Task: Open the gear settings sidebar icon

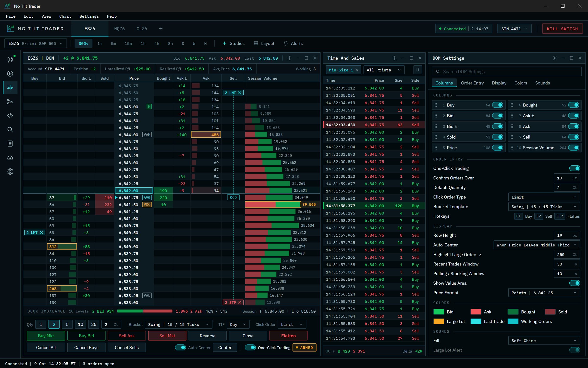Action: (x=10, y=171)
